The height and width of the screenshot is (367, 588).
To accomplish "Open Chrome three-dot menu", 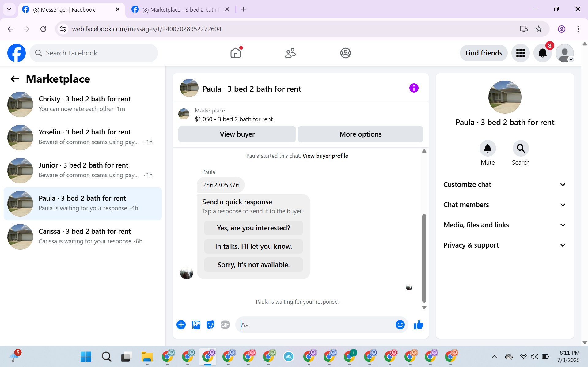I will coord(578,29).
